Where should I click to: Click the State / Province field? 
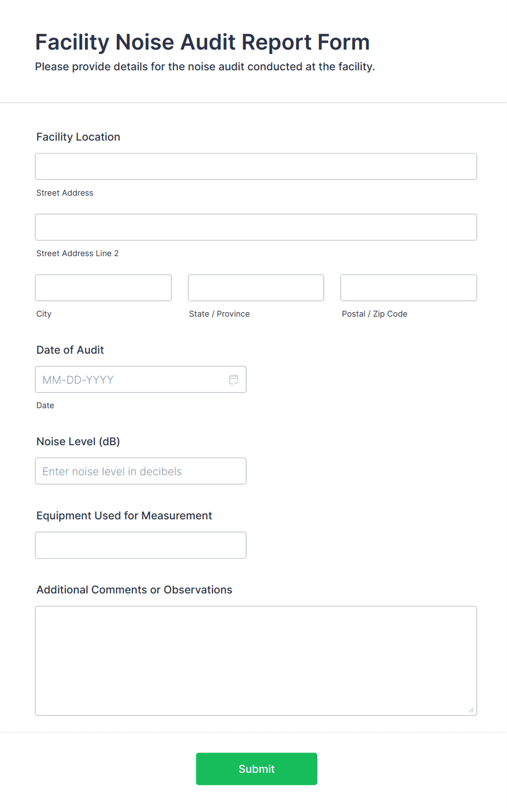tap(256, 288)
